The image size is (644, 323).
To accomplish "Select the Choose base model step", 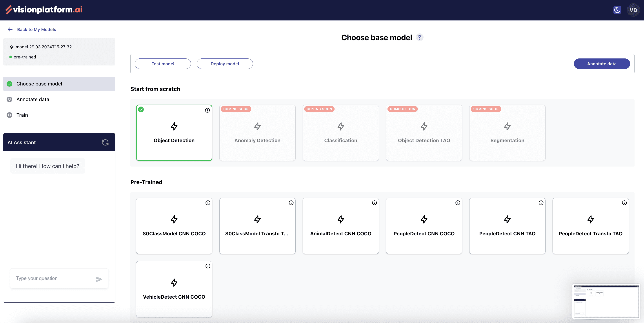I will 39,84.
